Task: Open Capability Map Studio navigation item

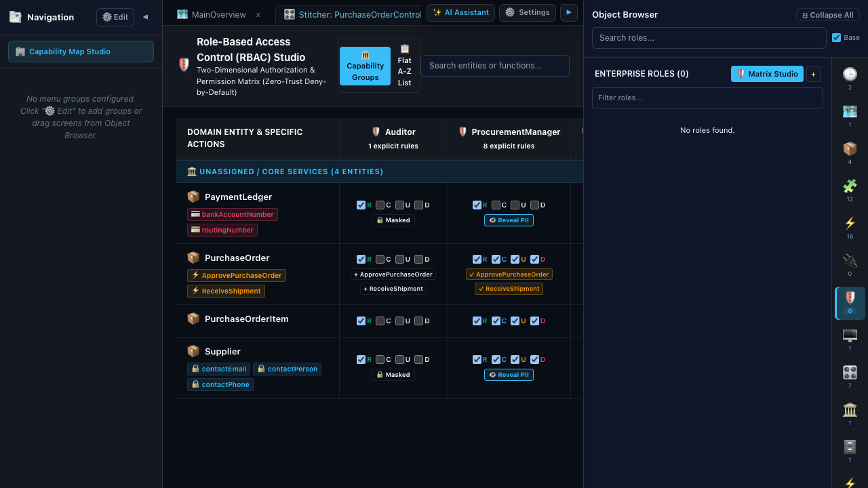Action: coord(81,52)
